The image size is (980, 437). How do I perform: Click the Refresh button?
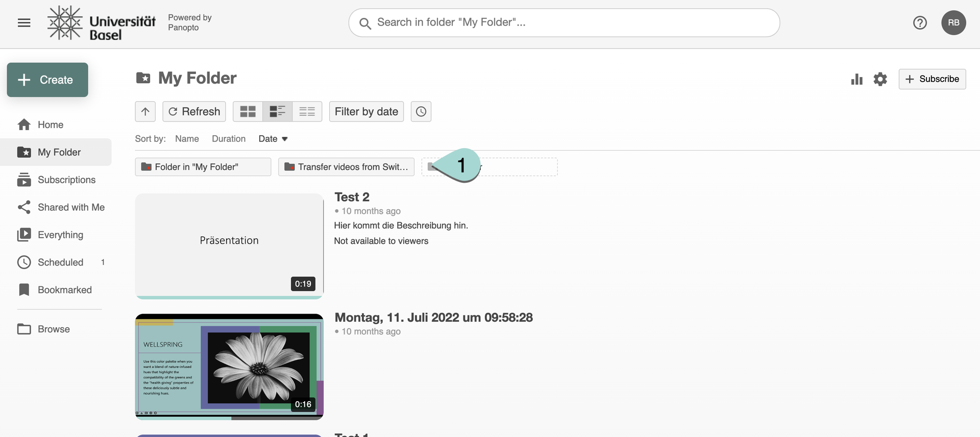[x=194, y=111]
